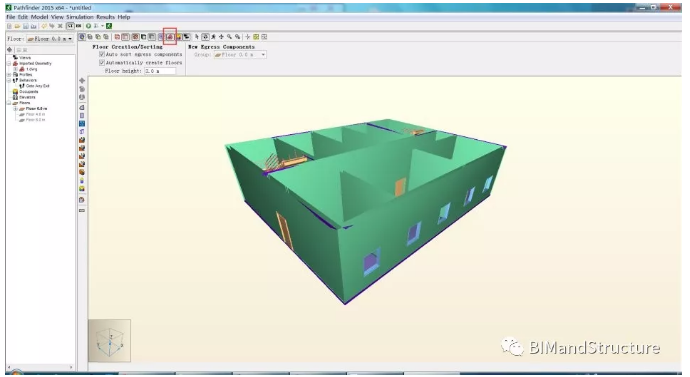Click the first view toolbar camera icon
This screenshot has height=377, width=690.
[82, 37]
